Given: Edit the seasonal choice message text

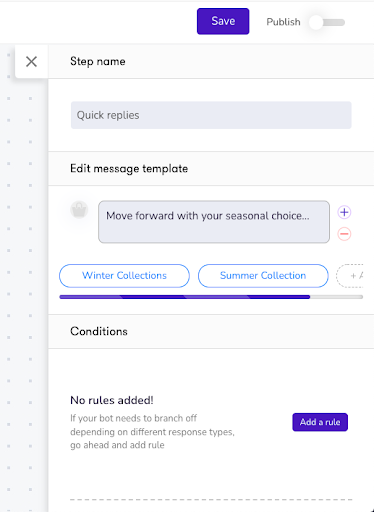Looking at the screenshot, I should coord(214,222).
